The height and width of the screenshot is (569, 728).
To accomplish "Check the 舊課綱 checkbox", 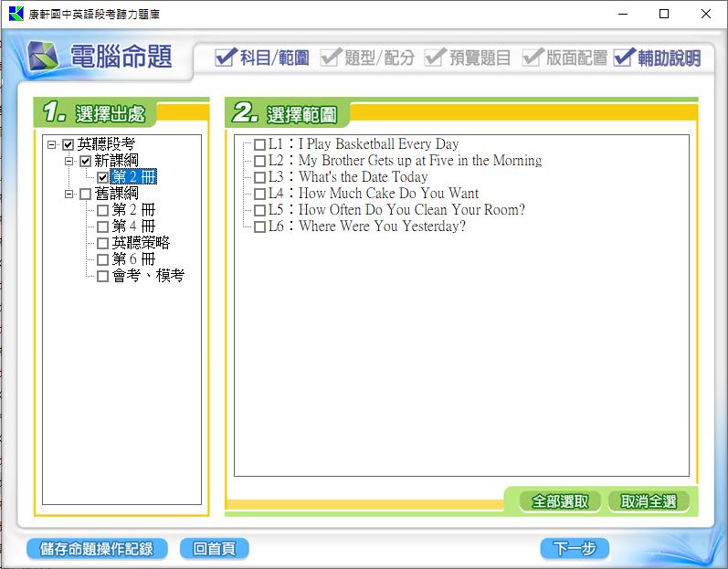I will [86, 194].
